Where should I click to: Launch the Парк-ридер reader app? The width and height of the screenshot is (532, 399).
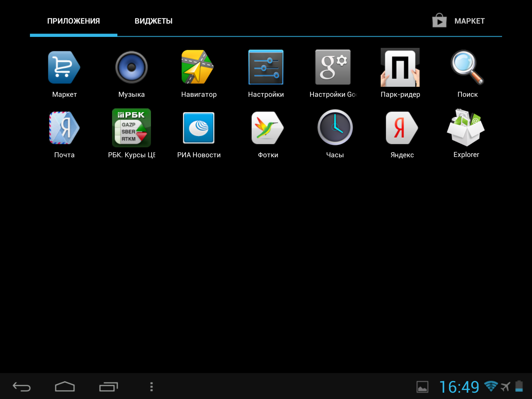click(400, 67)
